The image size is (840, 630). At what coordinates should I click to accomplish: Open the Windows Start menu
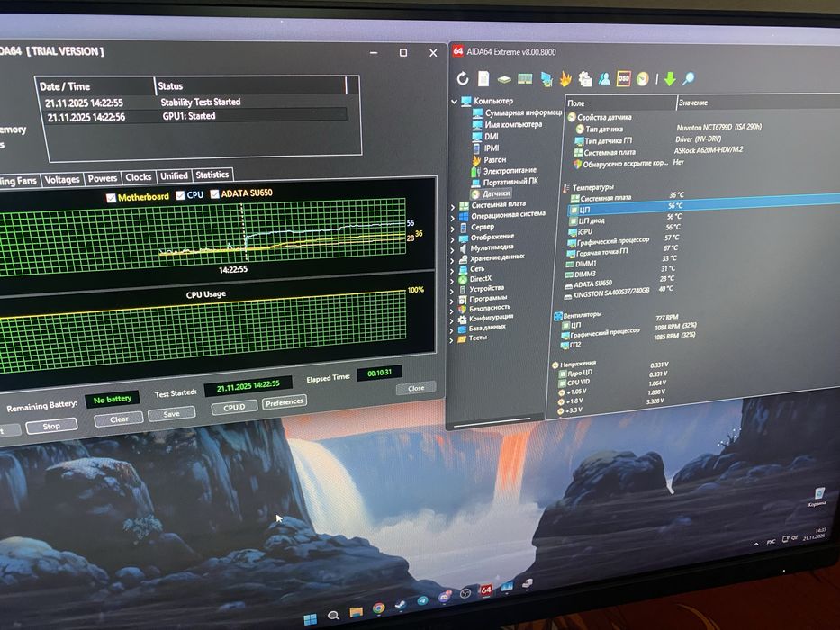coord(311,619)
